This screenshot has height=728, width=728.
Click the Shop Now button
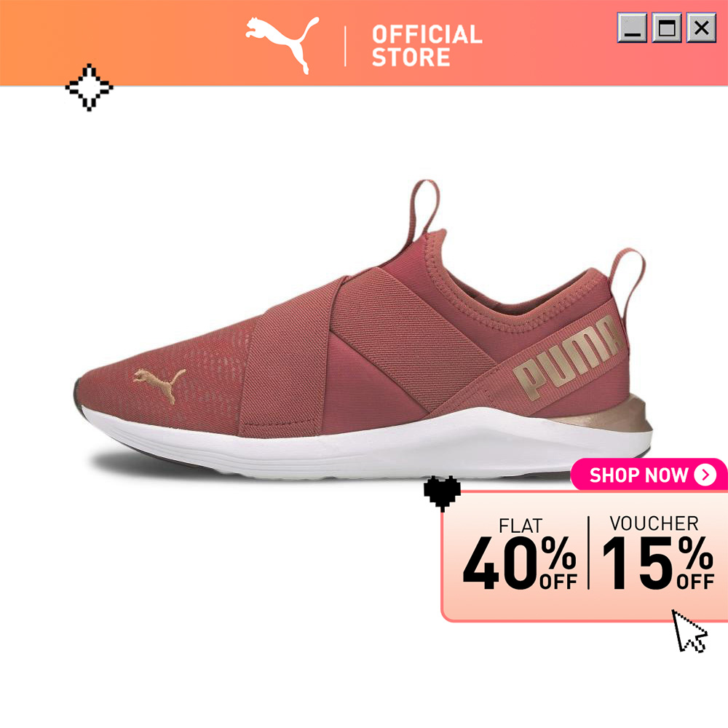click(648, 475)
